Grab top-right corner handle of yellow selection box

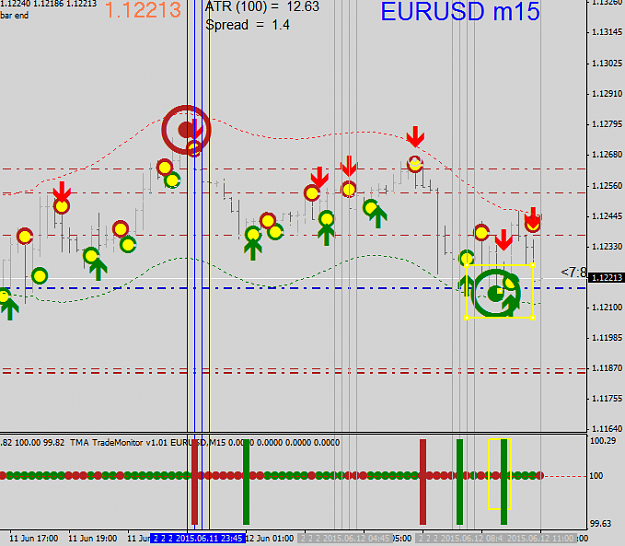click(x=533, y=265)
